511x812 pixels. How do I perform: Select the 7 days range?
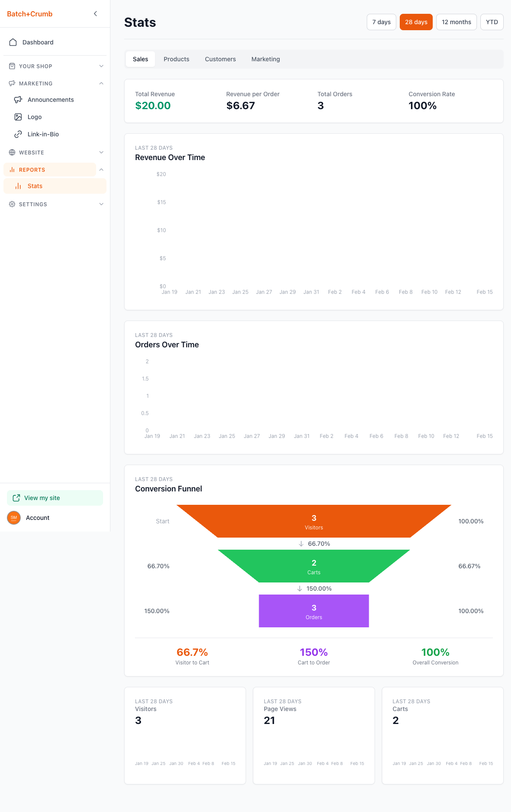(381, 22)
